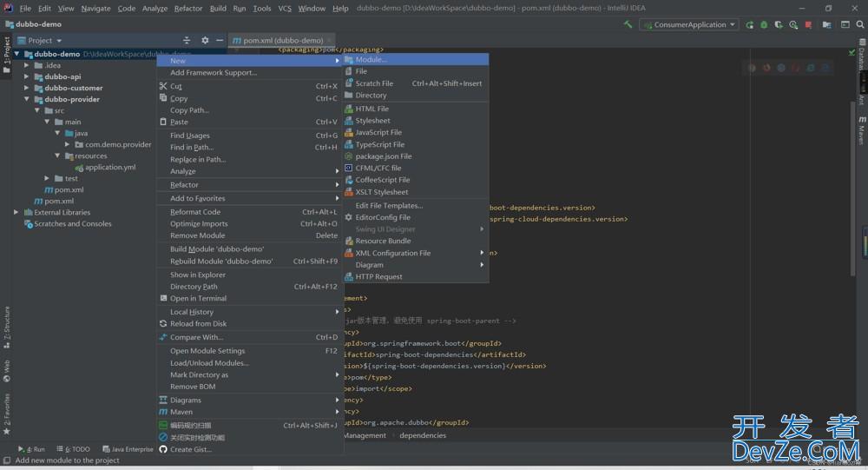Expand the Diagram submenu in New list

point(416,265)
